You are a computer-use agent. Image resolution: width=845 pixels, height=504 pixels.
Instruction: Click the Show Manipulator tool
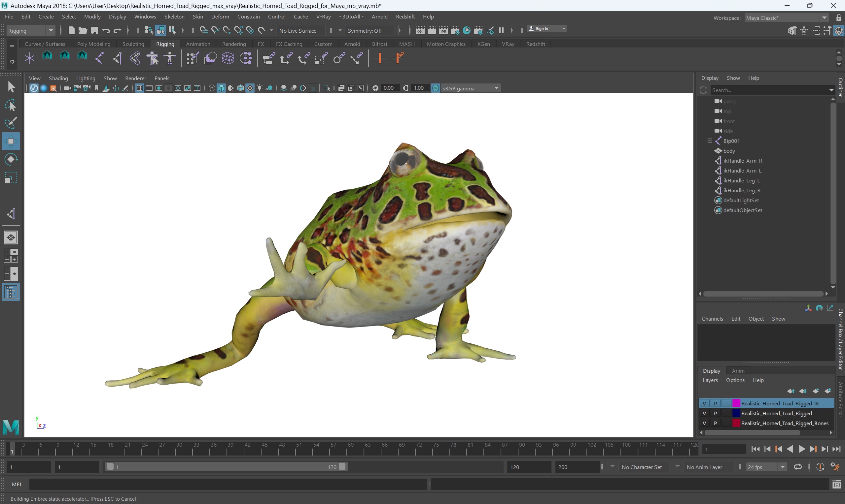(11, 214)
